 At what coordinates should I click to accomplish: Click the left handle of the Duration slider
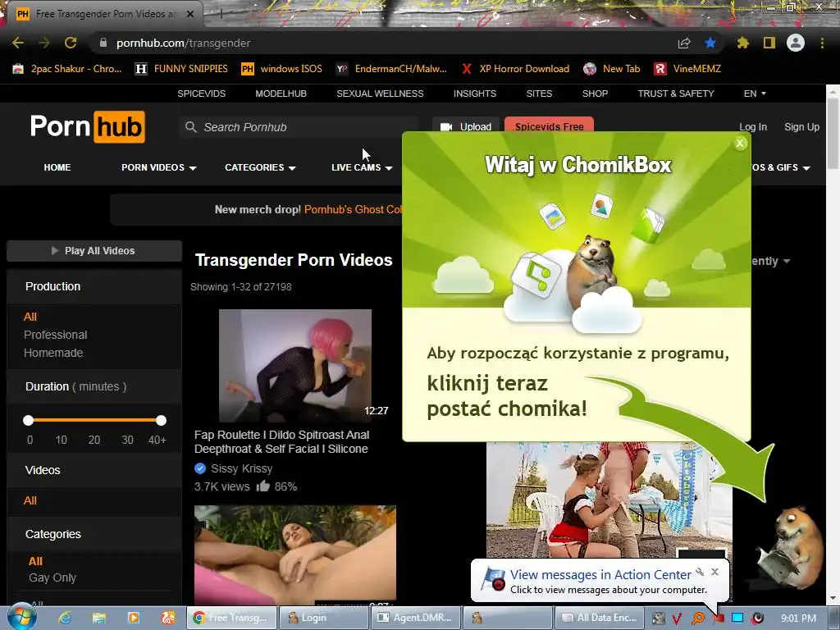29,421
